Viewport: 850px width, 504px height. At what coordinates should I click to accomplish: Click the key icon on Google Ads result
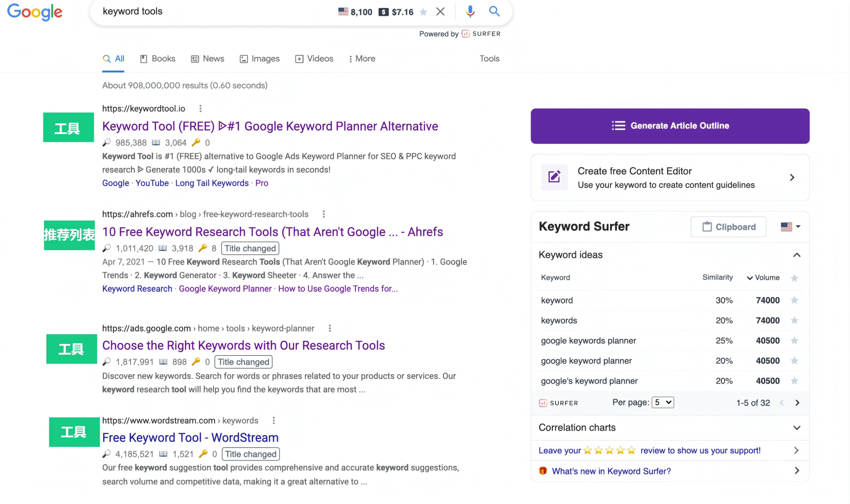[196, 362]
